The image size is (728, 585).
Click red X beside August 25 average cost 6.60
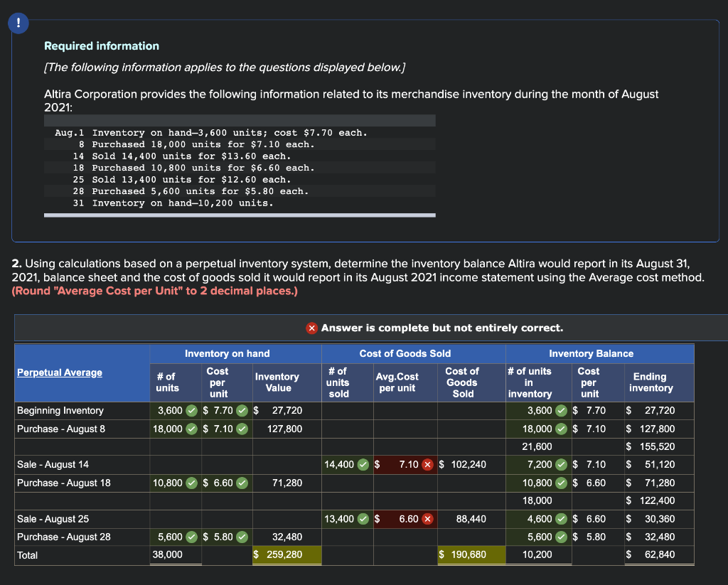pyautogui.click(x=427, y=519)
